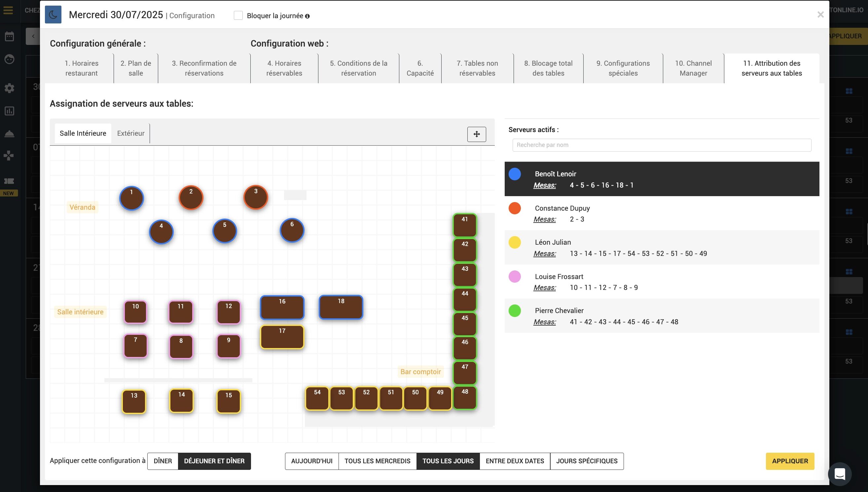Viewport: 868px width, 492px height.
Task: Select table 17 on the floor plan
Action: click(282, 337)
